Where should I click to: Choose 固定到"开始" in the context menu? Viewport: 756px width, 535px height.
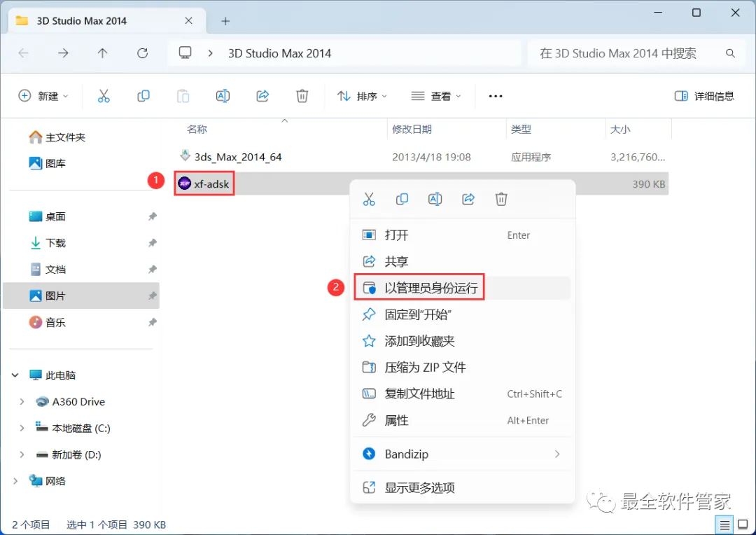[463, 314]
